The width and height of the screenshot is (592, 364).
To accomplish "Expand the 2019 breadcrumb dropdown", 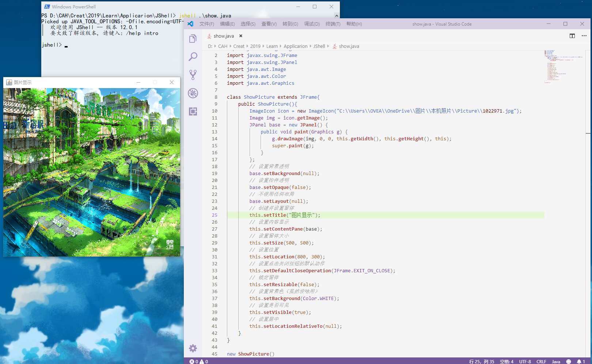I will [x=255, y=46].
